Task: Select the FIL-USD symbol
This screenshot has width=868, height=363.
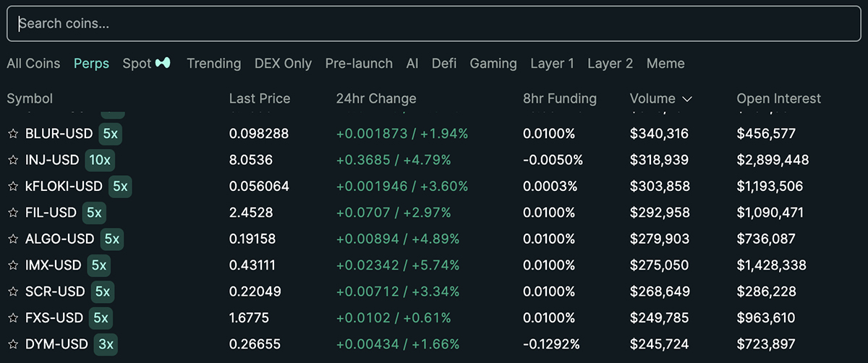Action: coord(51,213)
